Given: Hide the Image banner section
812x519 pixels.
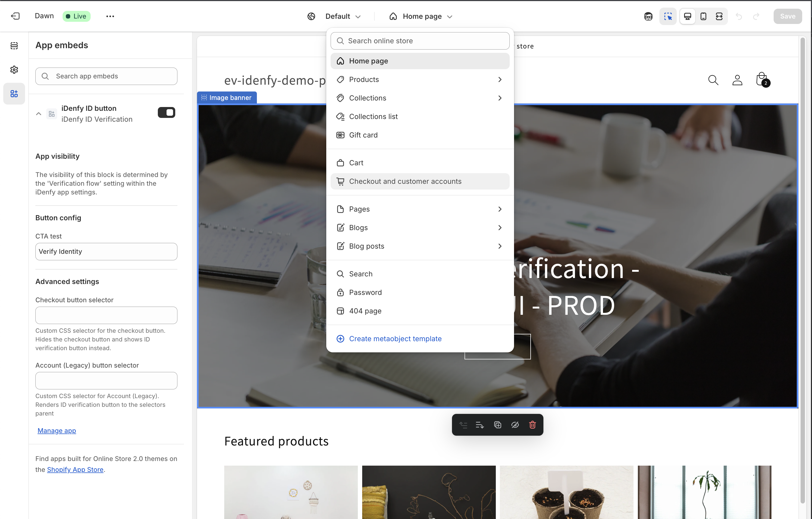Looking at the screenshot, I should 515,425.
